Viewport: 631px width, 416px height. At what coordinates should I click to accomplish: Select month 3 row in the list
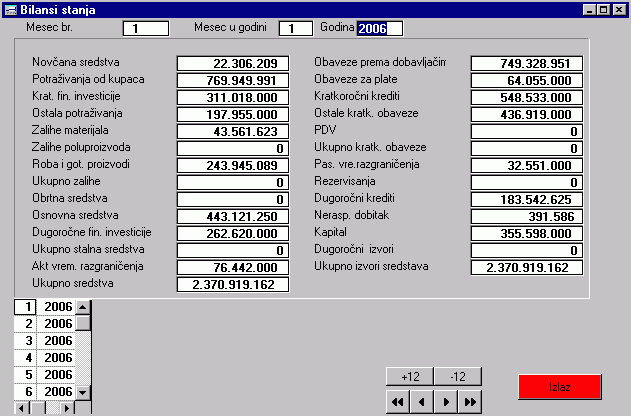click(45, 341)
